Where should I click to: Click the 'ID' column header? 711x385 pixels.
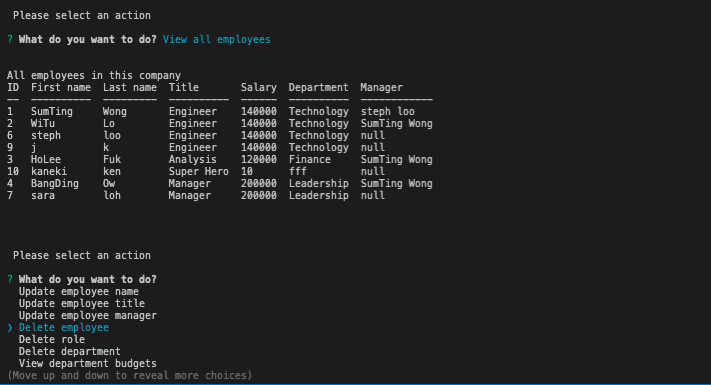tap(13, 88)
